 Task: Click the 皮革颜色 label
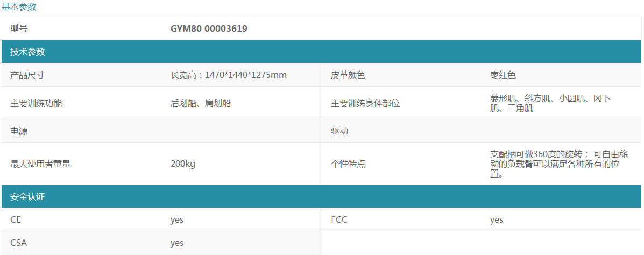coord(348,75)
